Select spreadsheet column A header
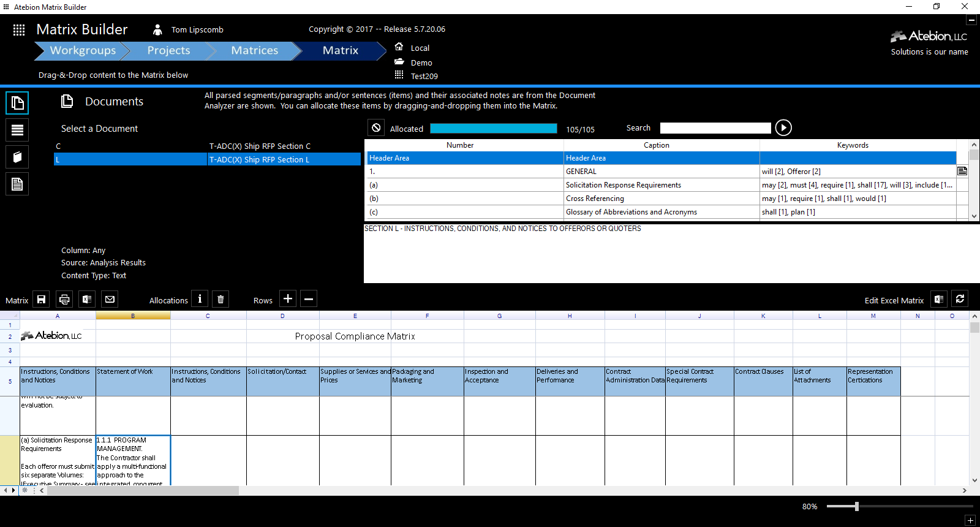The width and height of the screenshot is (980, 527). coord(58,316)
